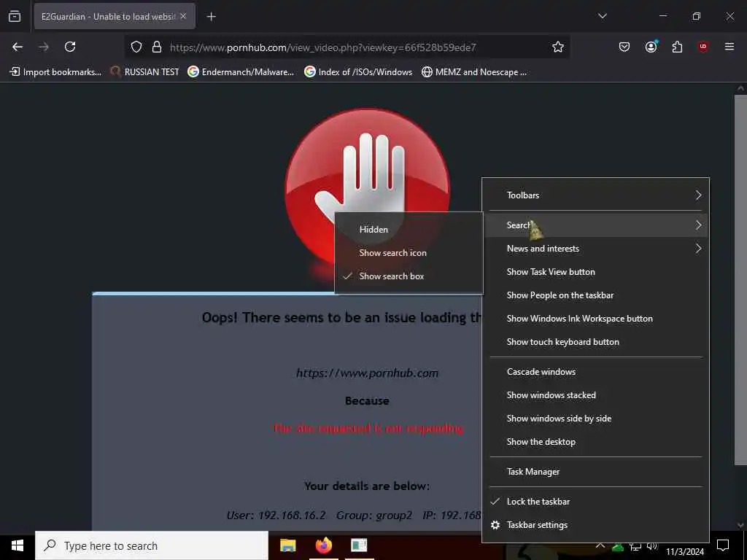Bookmark this page with the star
Viewport: 747px width, 560px height.
[558, 47]
